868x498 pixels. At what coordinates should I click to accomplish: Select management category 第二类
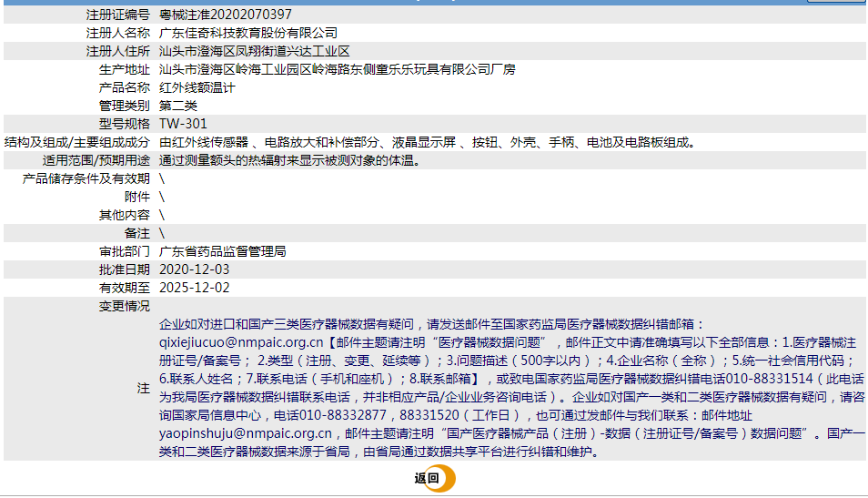pos(178,106)
